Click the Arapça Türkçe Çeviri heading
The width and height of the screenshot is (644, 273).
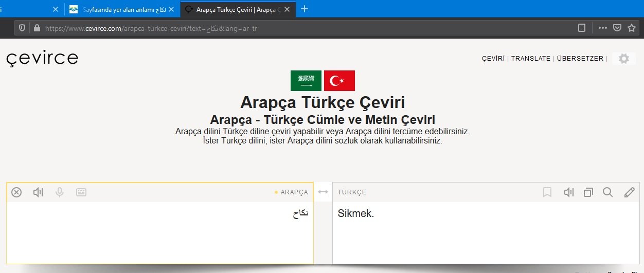click(323, 102)
